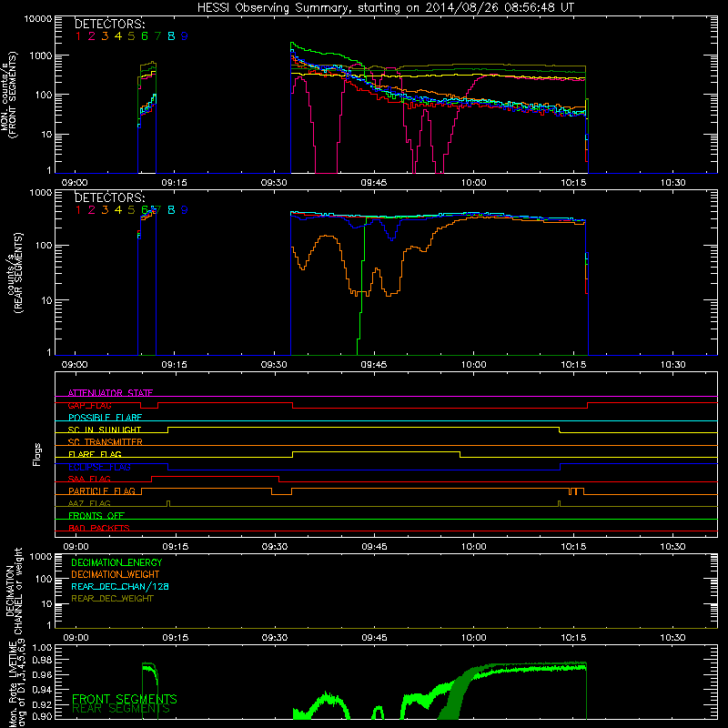Click 10:30 tick under Flags plot
This screenshot has height=728, width=728.
[672, 547]
